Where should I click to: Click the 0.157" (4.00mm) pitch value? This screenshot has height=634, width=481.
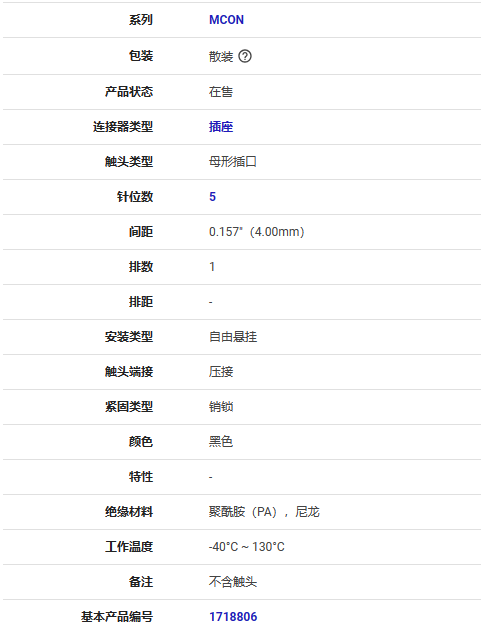click(257, 232)
